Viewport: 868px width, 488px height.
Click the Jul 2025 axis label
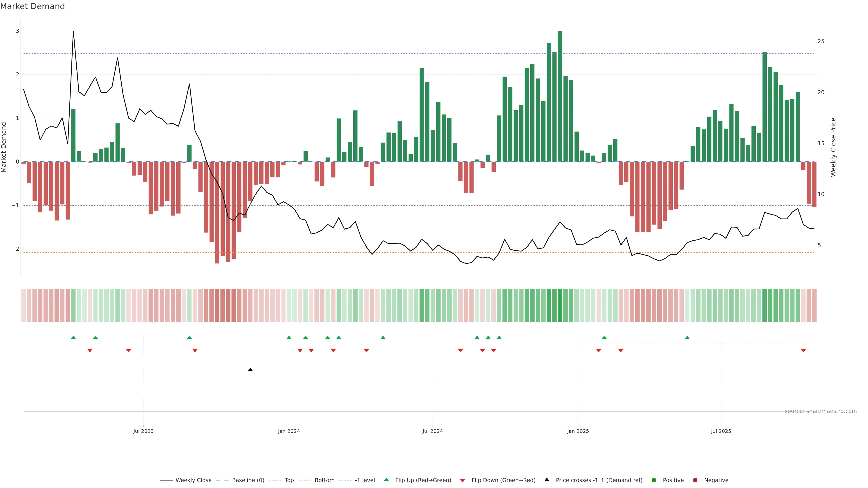click(x=721, y=431)
